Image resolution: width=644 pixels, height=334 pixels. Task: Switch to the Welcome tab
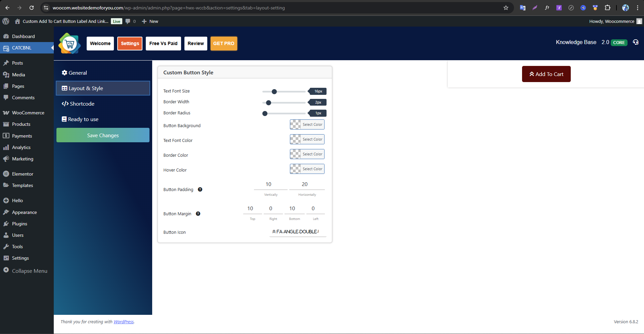(100, 43)
